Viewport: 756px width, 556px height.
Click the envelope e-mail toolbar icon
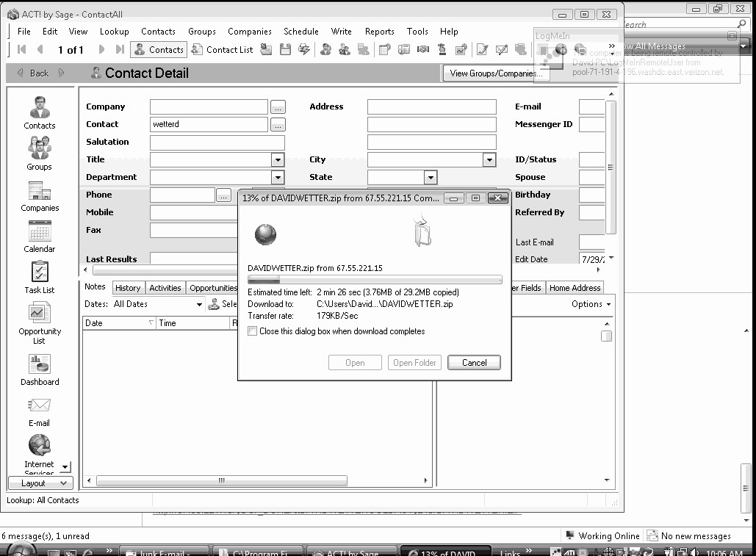[x=501, y=49]
